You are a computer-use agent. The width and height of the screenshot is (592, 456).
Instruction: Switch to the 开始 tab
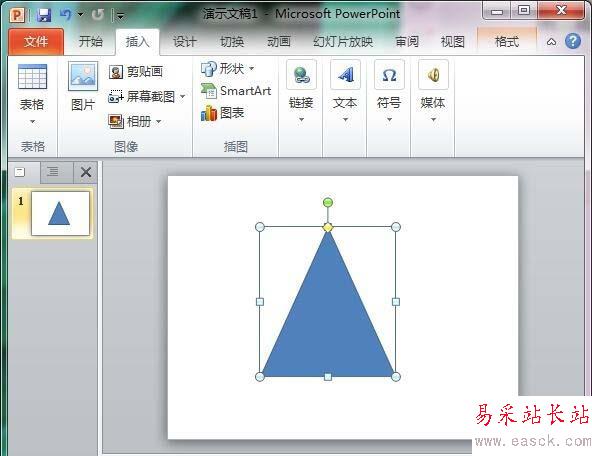91,41
